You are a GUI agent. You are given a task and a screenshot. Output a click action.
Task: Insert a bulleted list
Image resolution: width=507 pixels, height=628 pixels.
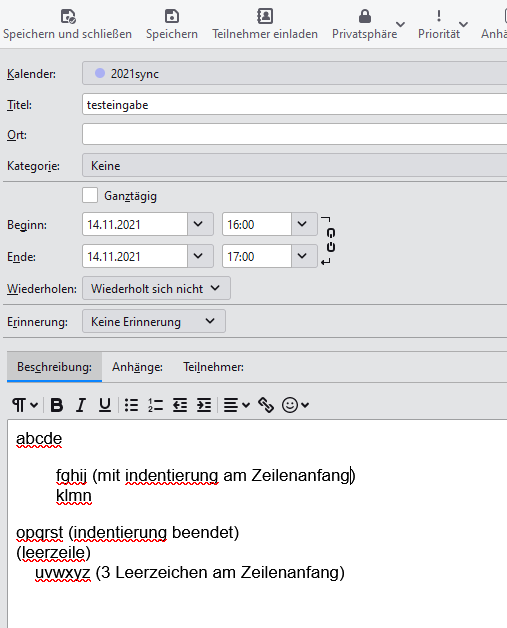click(x=131, y=405)
